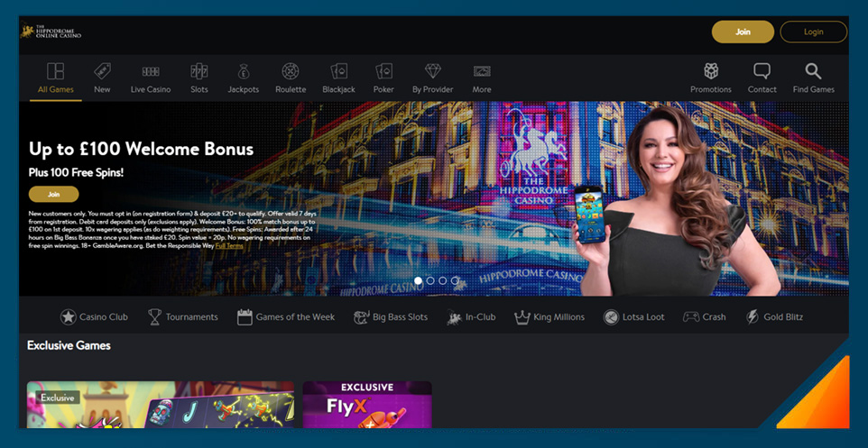Open the Promotions label

(x=711, y=89)
